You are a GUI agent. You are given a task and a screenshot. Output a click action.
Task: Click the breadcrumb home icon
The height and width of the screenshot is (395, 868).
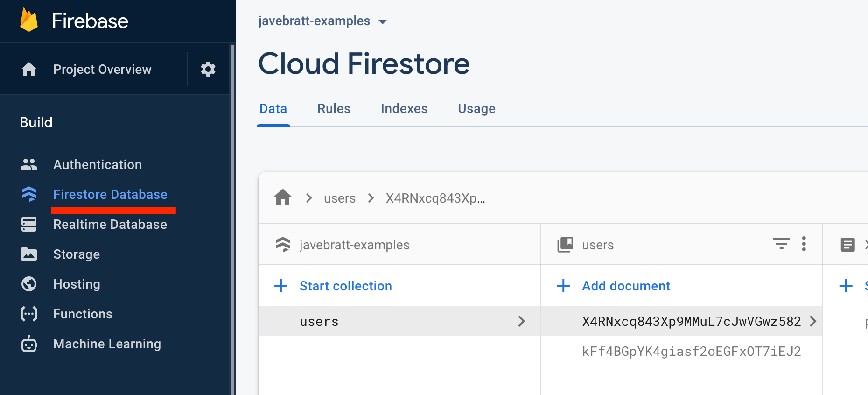pos(283,197)
